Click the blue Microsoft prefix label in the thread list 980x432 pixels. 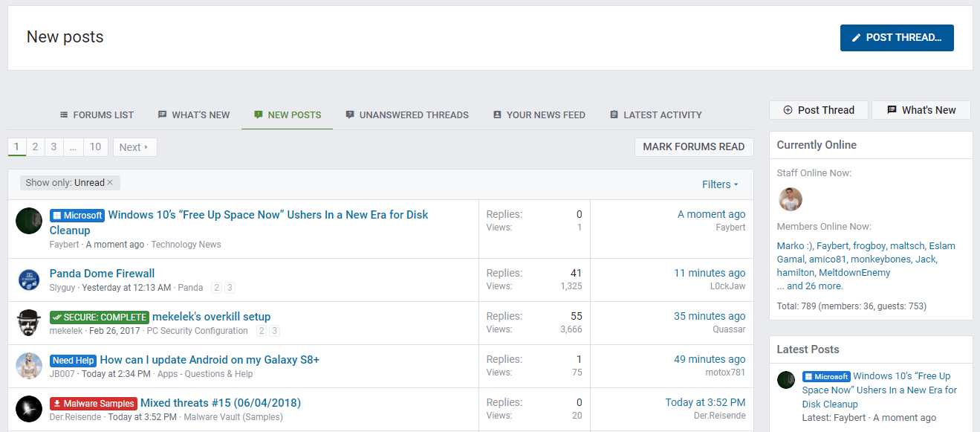click(x=77, y=215)
